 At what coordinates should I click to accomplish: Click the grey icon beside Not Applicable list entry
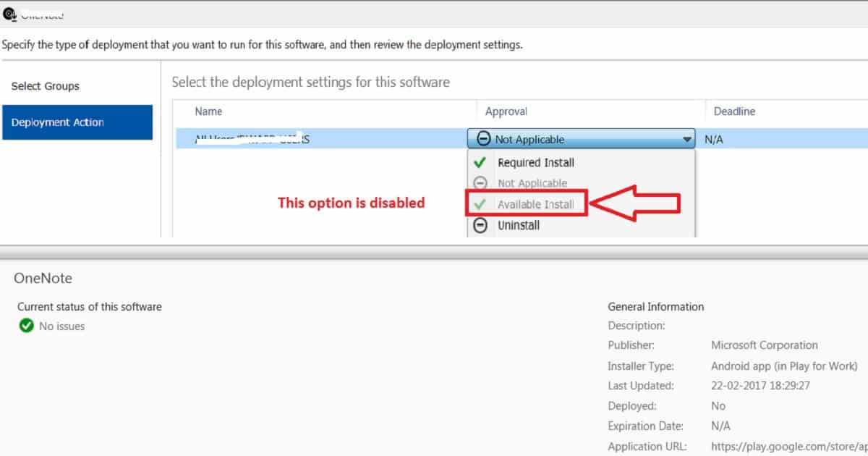coord(480,184)
